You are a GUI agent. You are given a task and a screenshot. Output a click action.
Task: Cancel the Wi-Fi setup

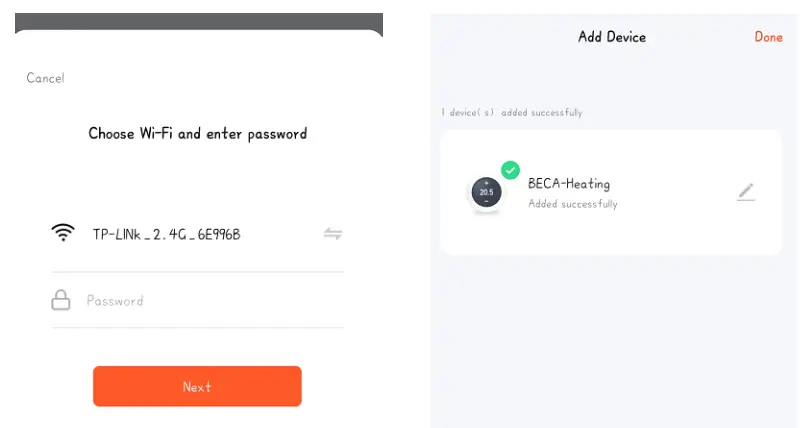pos(45,78)
